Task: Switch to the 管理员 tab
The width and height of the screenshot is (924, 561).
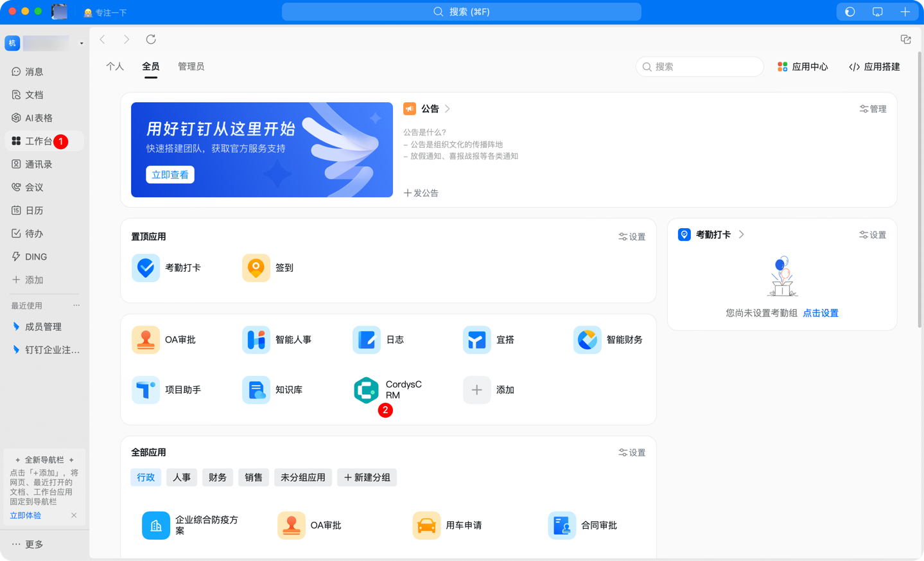Action: coord(191,66)
